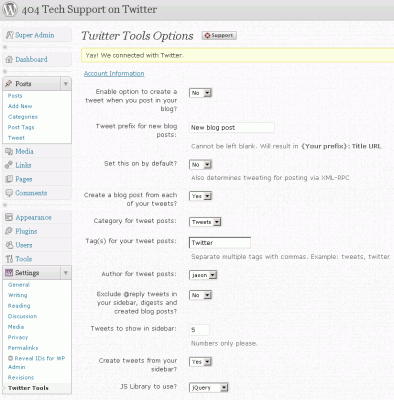Image resolution: width=394 pixels, height=400 pixels.
Task: Open the Plugins menu item
Action: 26,231
